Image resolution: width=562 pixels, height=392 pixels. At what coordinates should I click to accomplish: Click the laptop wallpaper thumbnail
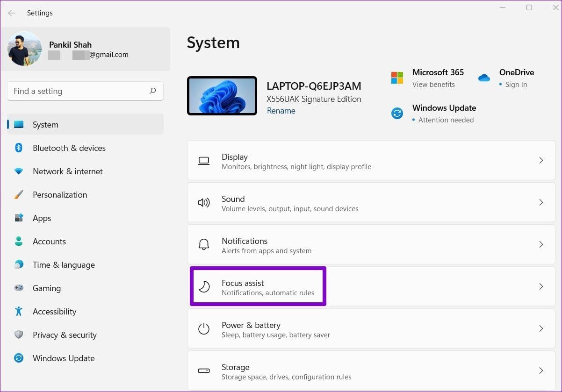[222, 96]
